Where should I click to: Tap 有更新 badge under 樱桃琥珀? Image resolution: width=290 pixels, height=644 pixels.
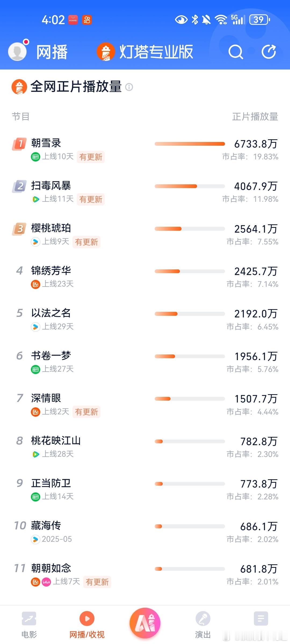point(86,242)
